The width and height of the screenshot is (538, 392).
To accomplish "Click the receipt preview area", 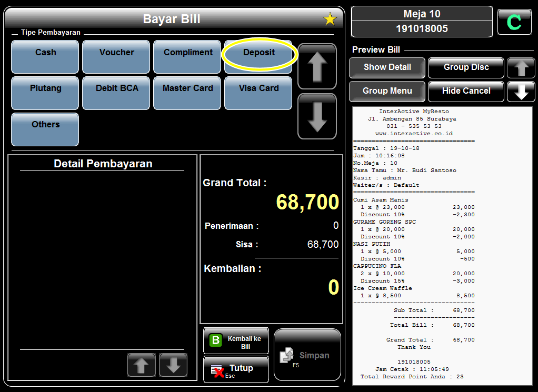I will tap(442, 245).
